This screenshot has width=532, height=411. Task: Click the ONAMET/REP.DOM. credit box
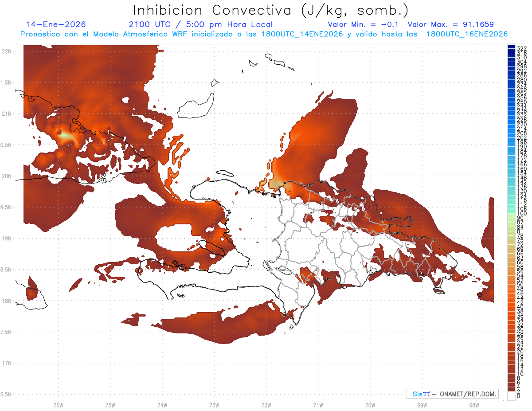click(452, 394)
